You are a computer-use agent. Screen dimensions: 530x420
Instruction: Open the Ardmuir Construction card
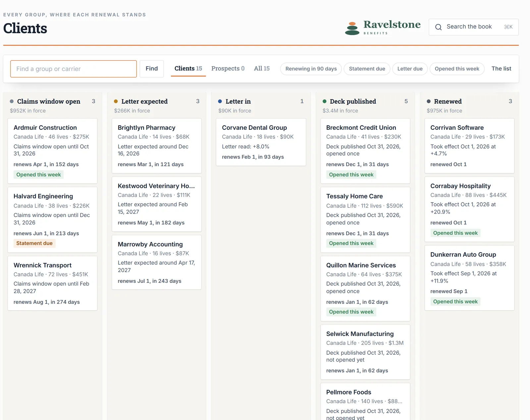tap(52, 151)
